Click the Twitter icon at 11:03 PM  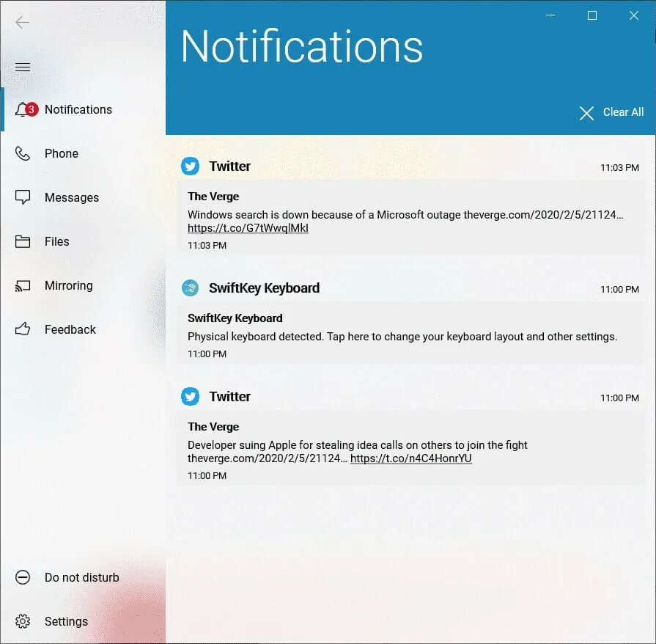pos(191,167)
